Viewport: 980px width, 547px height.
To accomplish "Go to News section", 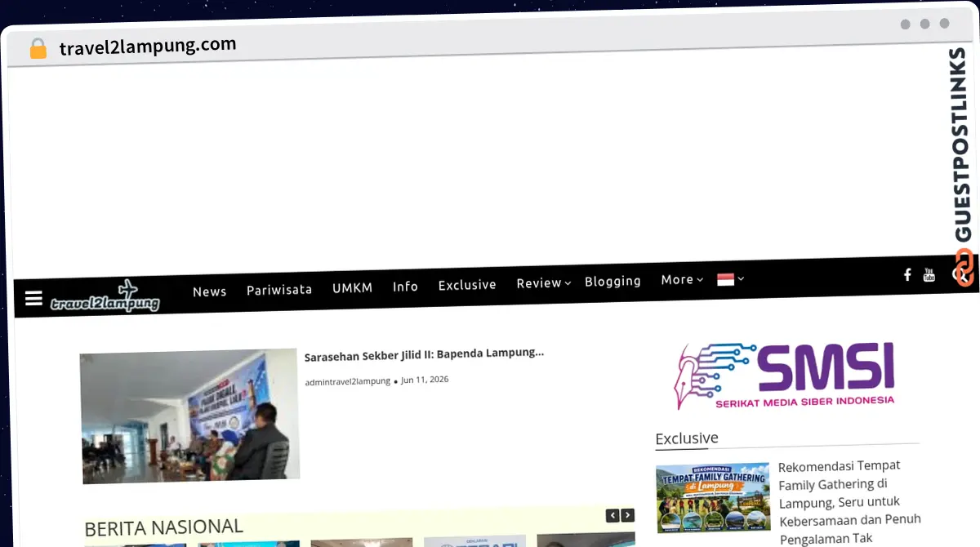I will pyautogui.click(x=210, y=291).
